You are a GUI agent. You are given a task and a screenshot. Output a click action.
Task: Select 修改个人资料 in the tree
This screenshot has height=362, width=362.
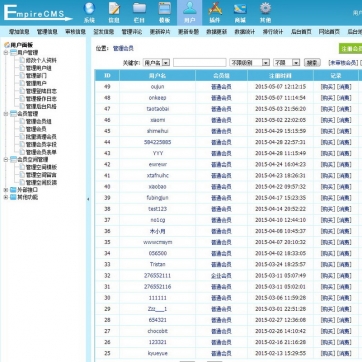point(41,60)
